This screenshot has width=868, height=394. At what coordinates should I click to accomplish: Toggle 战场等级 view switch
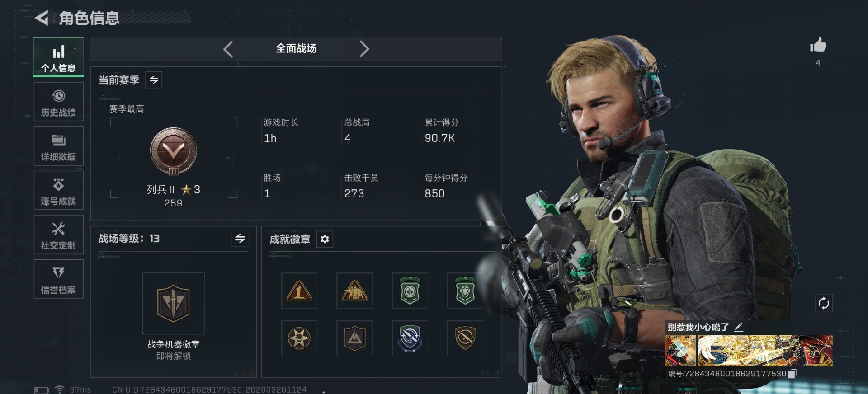240,238
